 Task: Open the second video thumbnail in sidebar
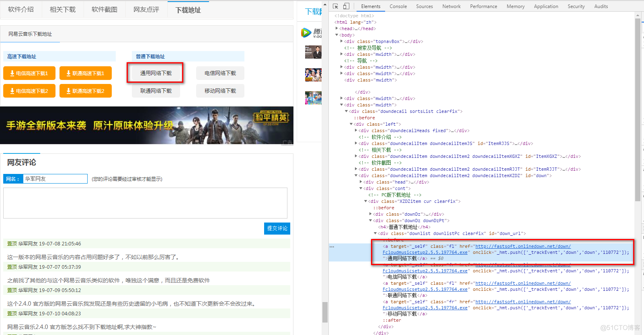tap(313, 75)
